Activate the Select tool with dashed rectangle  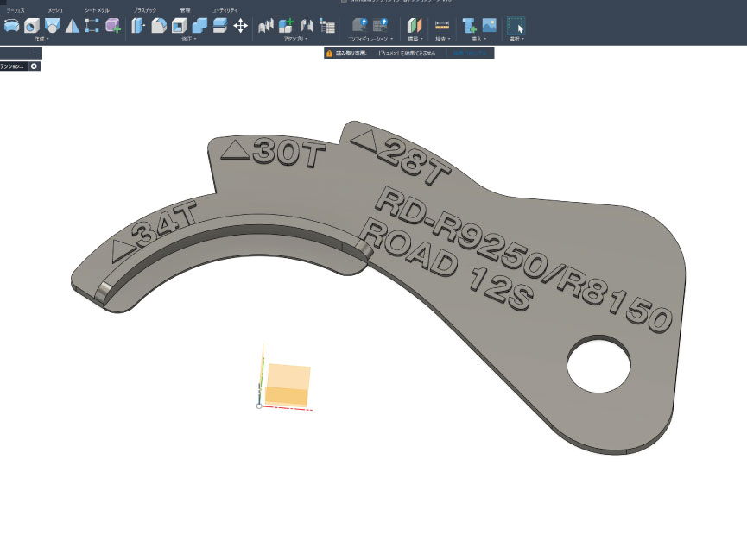(516, 26)
